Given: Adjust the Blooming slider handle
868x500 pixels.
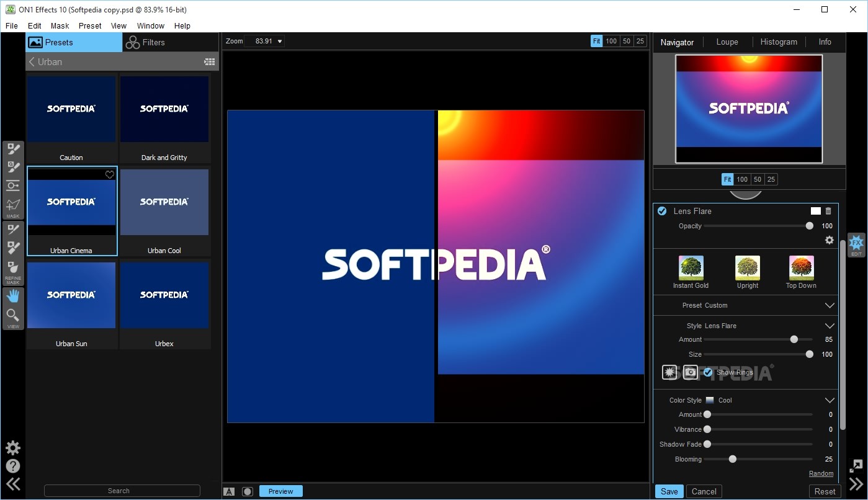Looking at the screenshot, I should pos(733,459).
